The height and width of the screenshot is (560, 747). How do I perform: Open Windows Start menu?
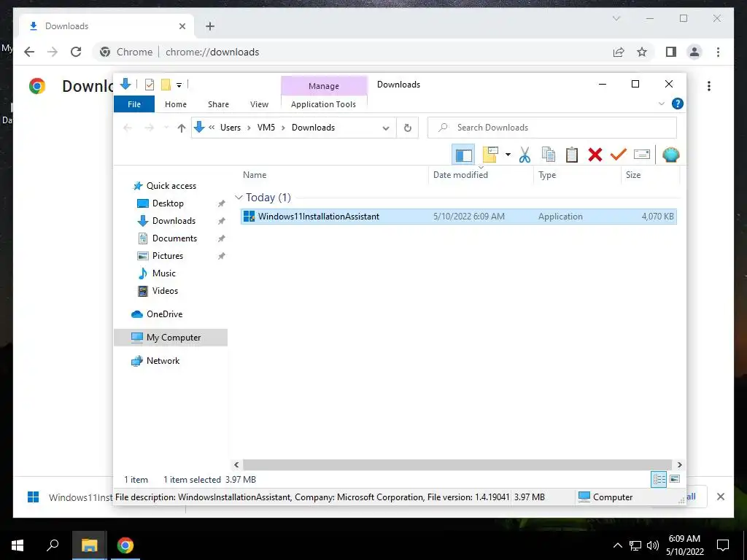point(18,545)
